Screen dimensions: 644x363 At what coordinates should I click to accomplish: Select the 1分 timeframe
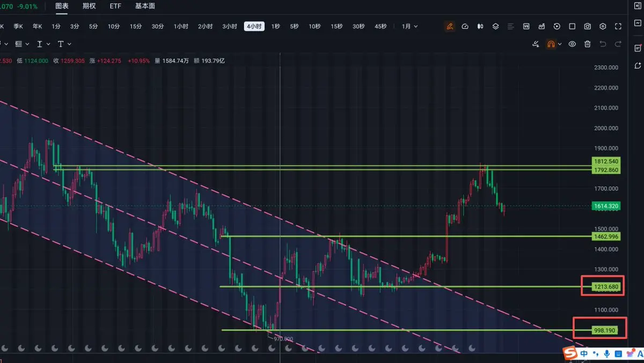56,26
